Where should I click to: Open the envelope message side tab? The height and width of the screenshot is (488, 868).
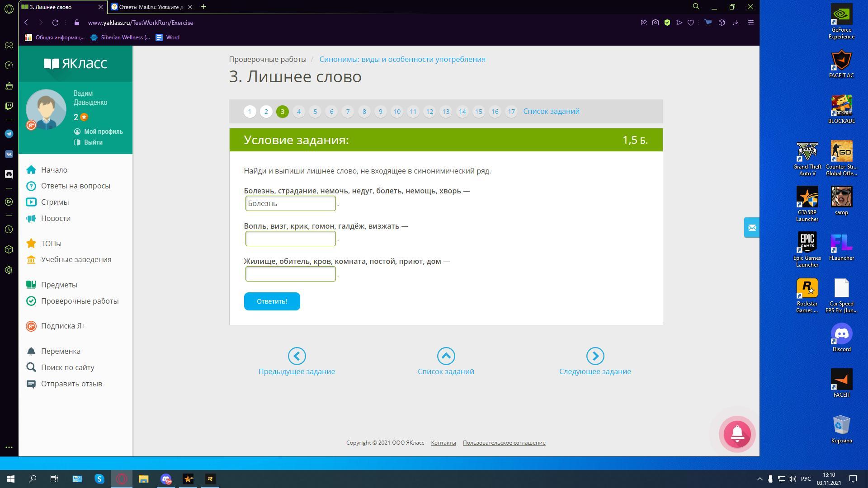coord(752,228)
